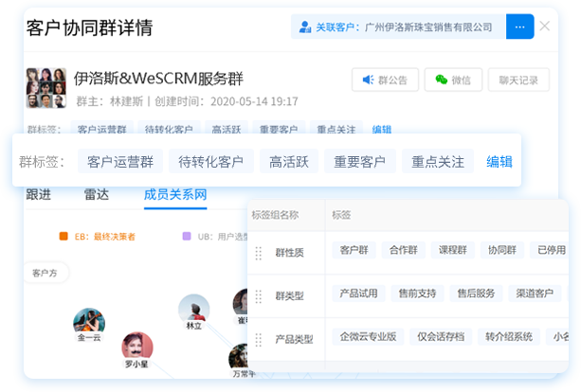Click the drag handle for 群性质 row
Image resolution: width=581 pixels, height=392 pixels.
(x=258, y=253)
